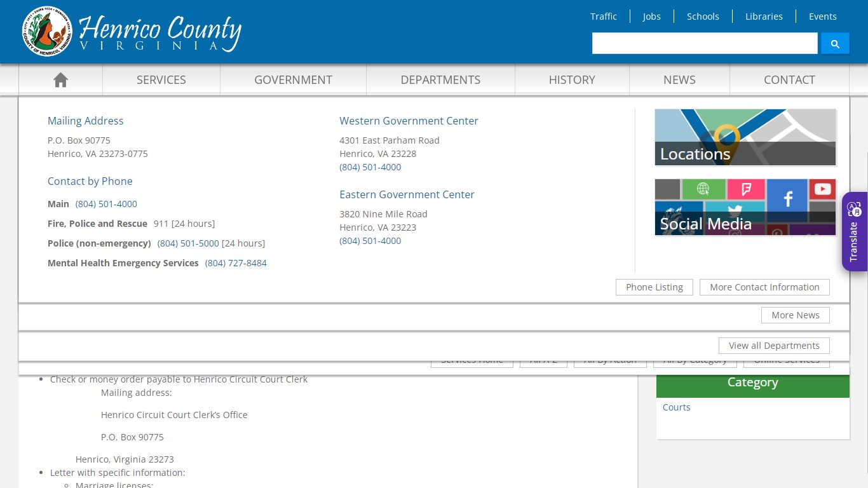The image size is (868, 488).
Task: Click the search magnifier button
Action: point(835,44)
